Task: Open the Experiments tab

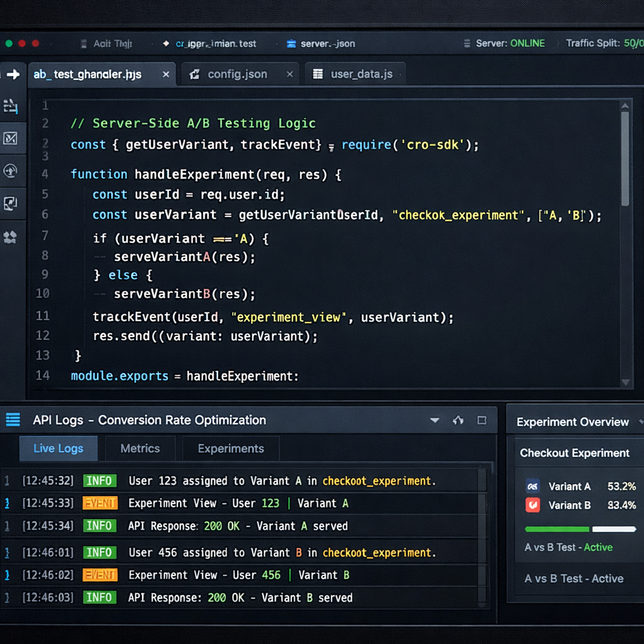Action: pos(230,448)
